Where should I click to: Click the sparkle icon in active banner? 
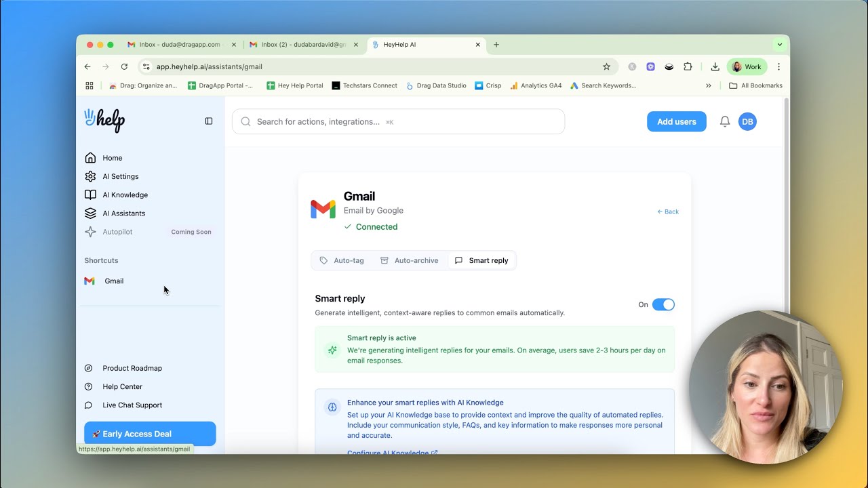pyautogui.click(x=332, y=350)
